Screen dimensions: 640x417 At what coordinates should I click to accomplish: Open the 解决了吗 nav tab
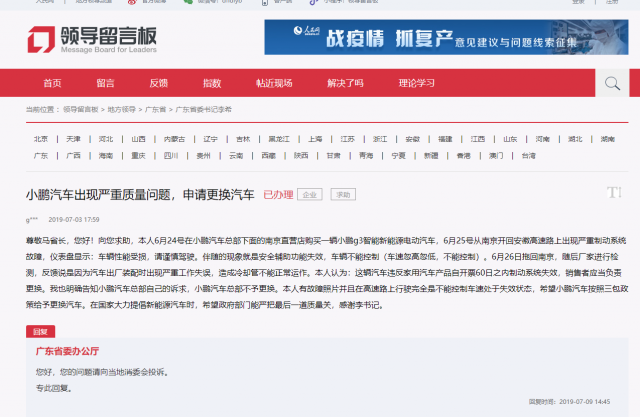pos(345,83)
